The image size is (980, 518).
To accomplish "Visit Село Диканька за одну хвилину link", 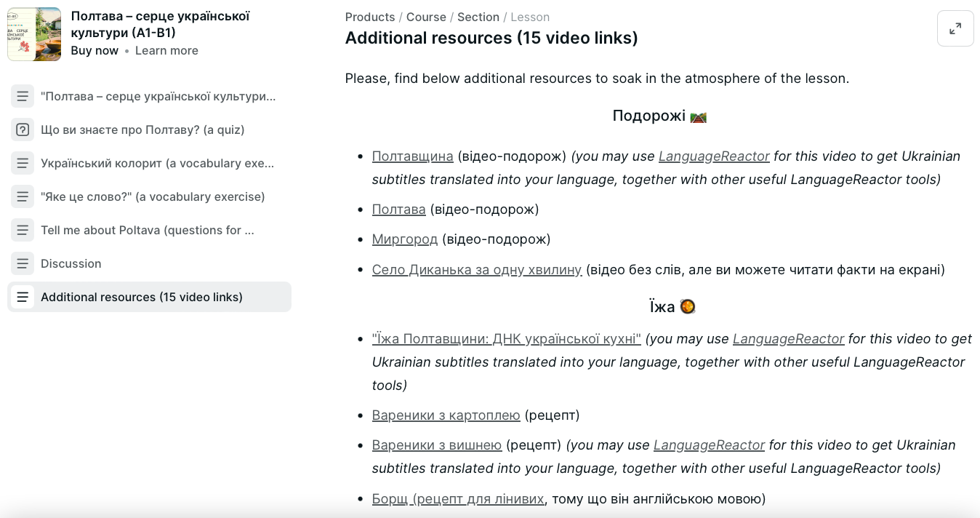I will coord(477,269).
